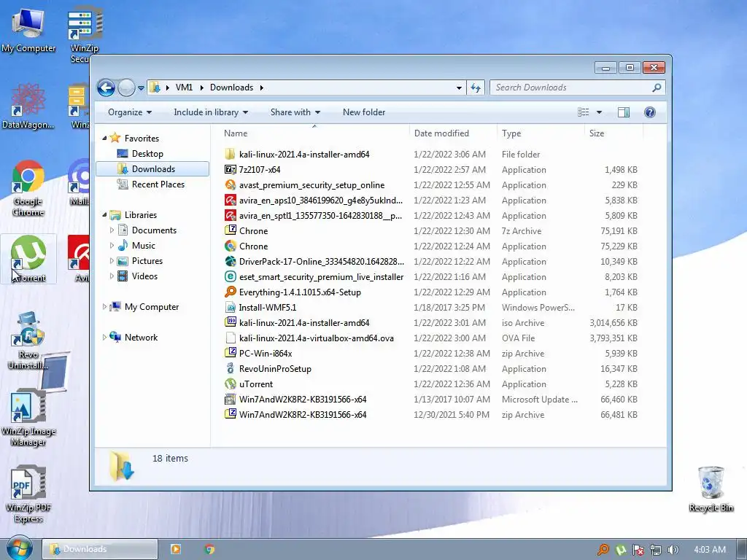Click the Chrome icon in the taskbar

[209, 549]
